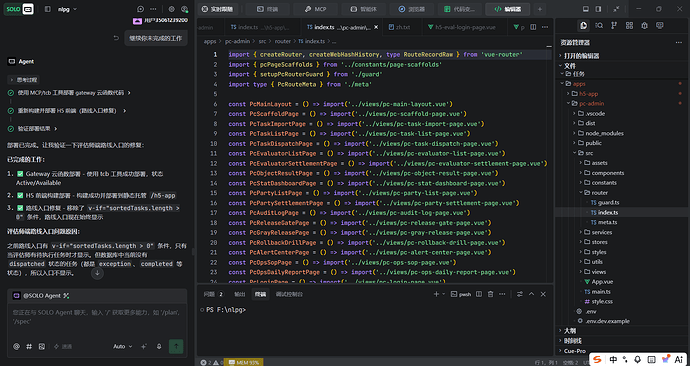Open the Run and Debug bug icon

(644, 26)
